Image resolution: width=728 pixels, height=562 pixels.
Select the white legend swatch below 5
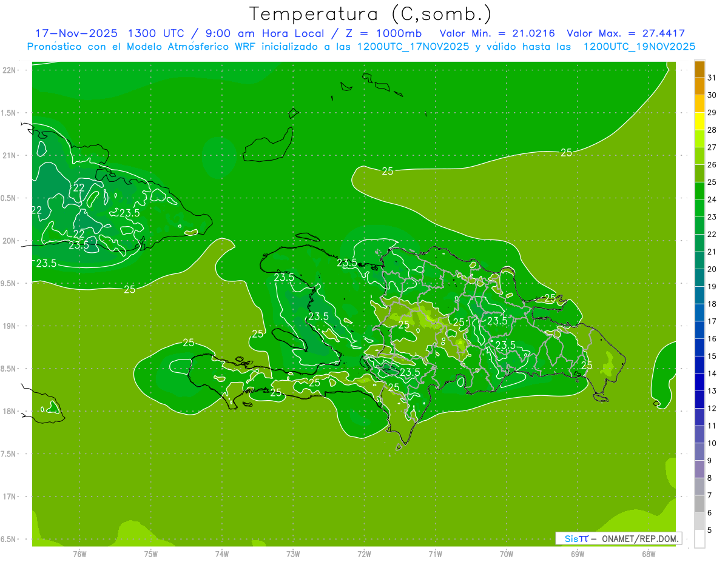[x=699, y=538]
